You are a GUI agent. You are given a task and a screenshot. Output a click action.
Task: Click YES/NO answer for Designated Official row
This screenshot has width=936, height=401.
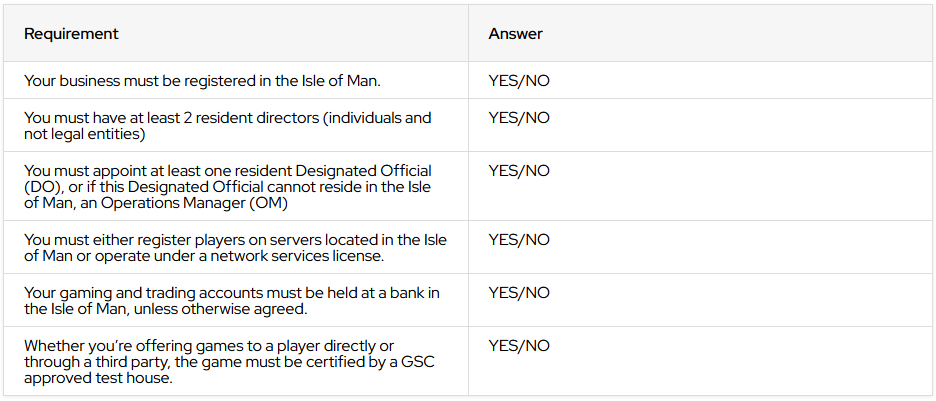(x=519, y=171)
